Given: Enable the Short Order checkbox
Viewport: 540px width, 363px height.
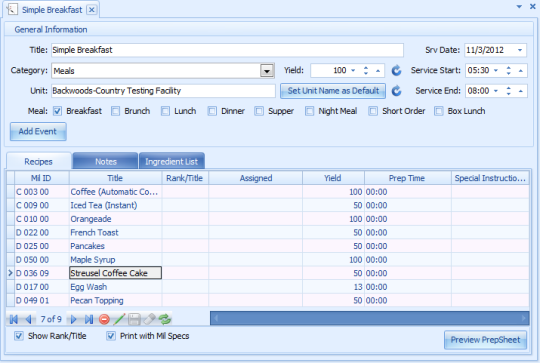Looking at the screenshot, I should tap(373, 111).
